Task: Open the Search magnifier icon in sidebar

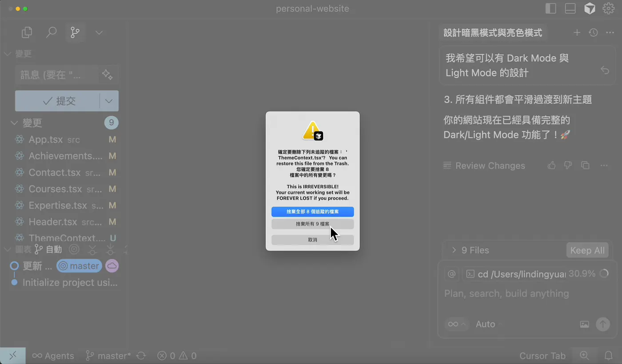Action: pos(51,32)
